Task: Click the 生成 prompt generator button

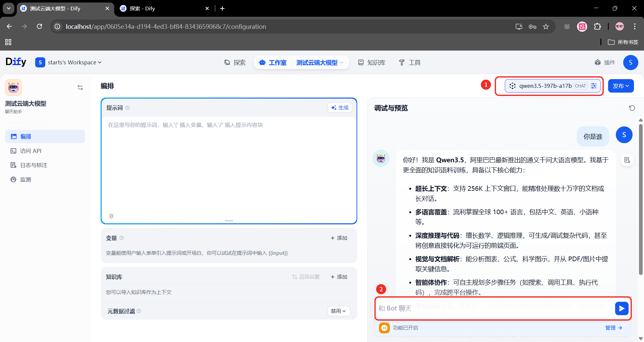Action: [x=340, y=108]
